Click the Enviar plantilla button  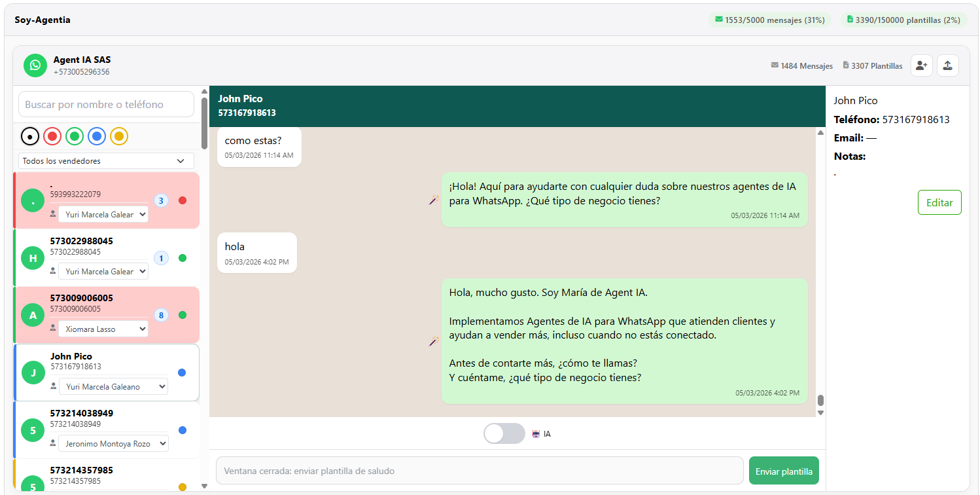784,471
